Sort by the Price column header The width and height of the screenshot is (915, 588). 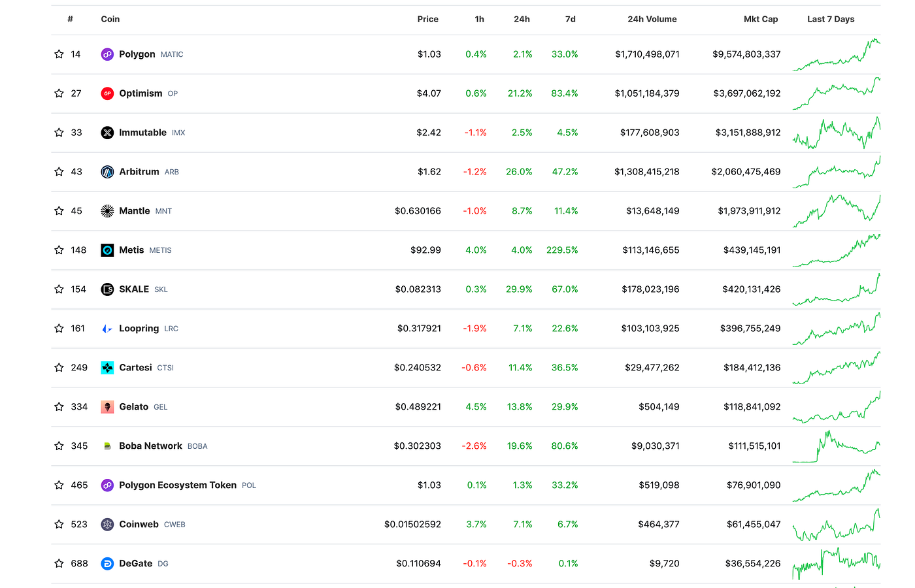click(428, 19)
